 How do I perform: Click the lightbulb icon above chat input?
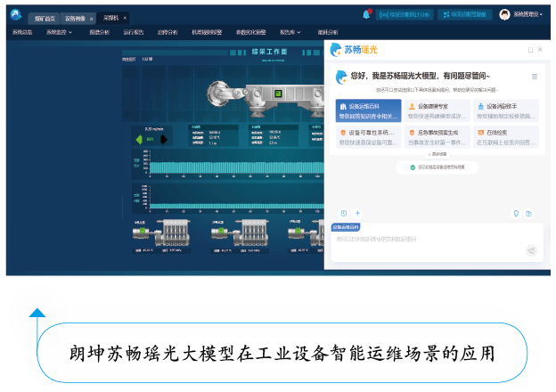coord(516,213)
